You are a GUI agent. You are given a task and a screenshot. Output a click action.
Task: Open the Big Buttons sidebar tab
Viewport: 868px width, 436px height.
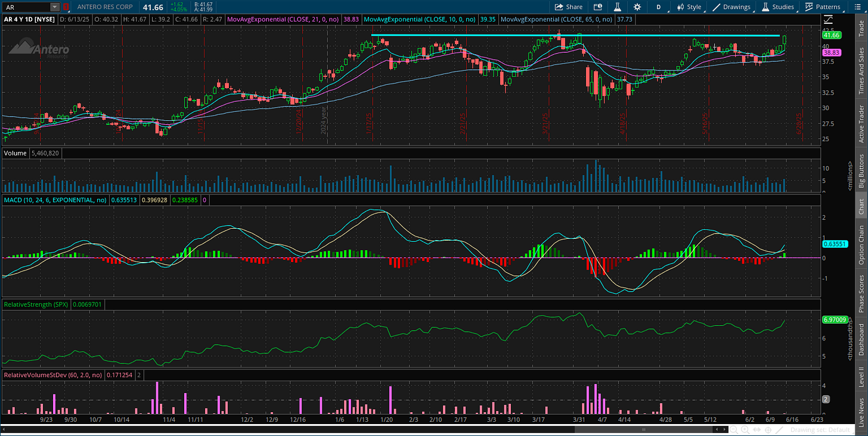(861, 171)
